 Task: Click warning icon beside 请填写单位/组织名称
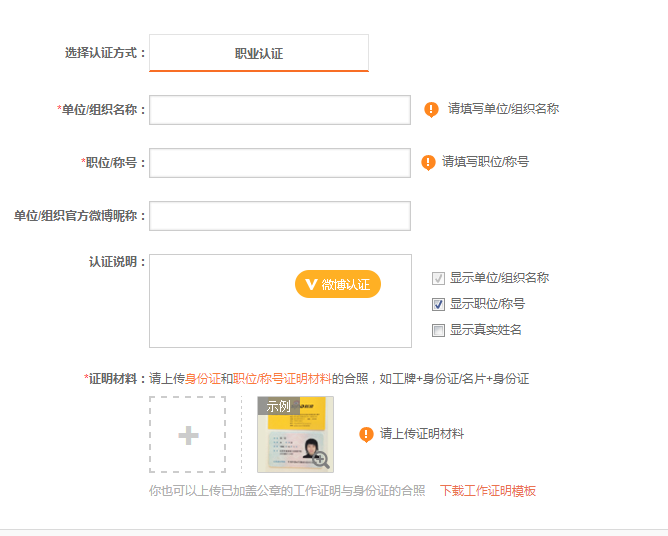[431, 110]
